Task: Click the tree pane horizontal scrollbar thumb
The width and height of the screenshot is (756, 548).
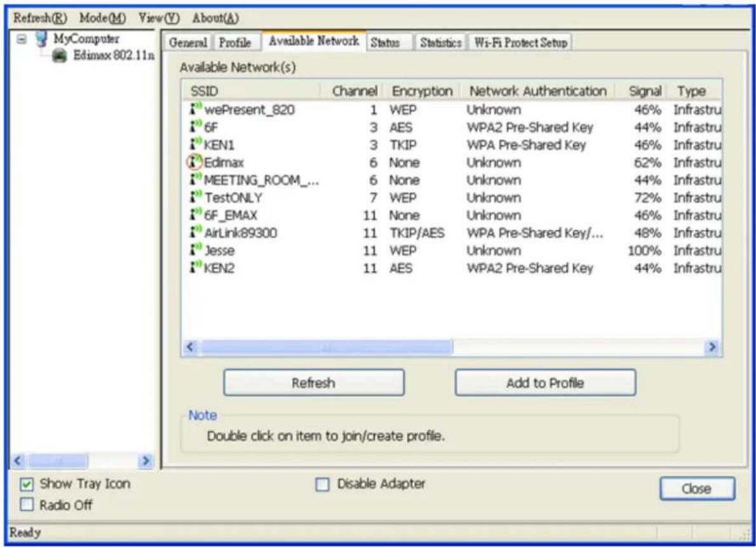Action: (58, 461)
